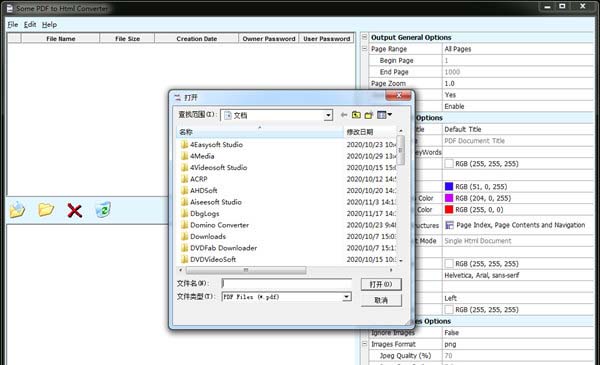Click the Page Index structures icon

click(x=450, y=225)
